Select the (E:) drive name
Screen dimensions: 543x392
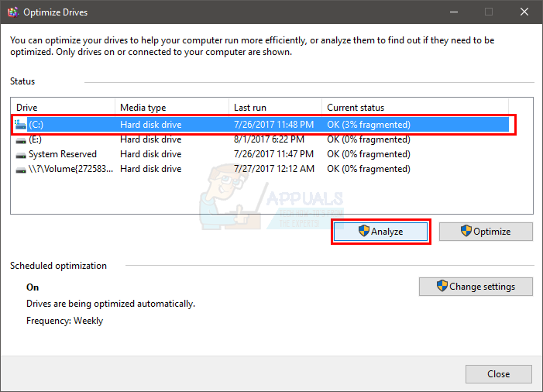35,139
